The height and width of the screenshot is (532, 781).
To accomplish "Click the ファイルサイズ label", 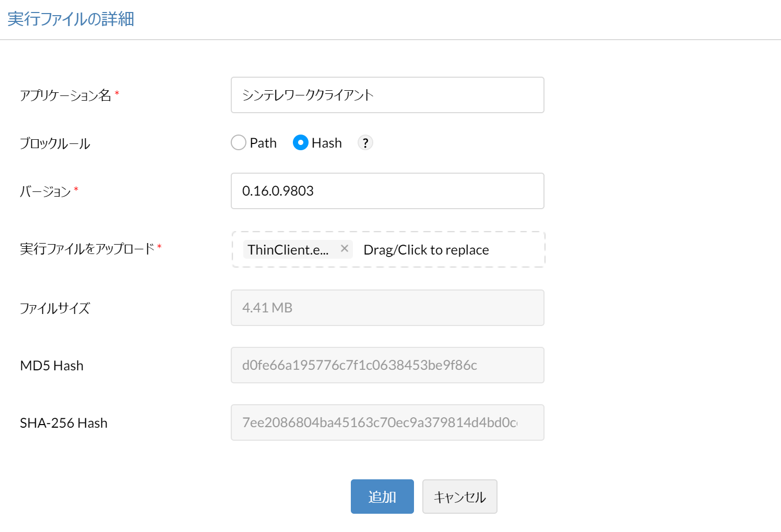I will pyautogui.click(x=55, y=308).
